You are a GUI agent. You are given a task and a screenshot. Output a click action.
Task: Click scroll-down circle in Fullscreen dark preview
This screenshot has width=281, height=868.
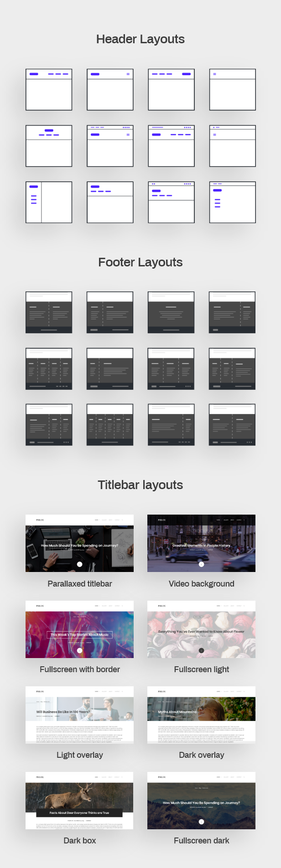click(201, 822)
